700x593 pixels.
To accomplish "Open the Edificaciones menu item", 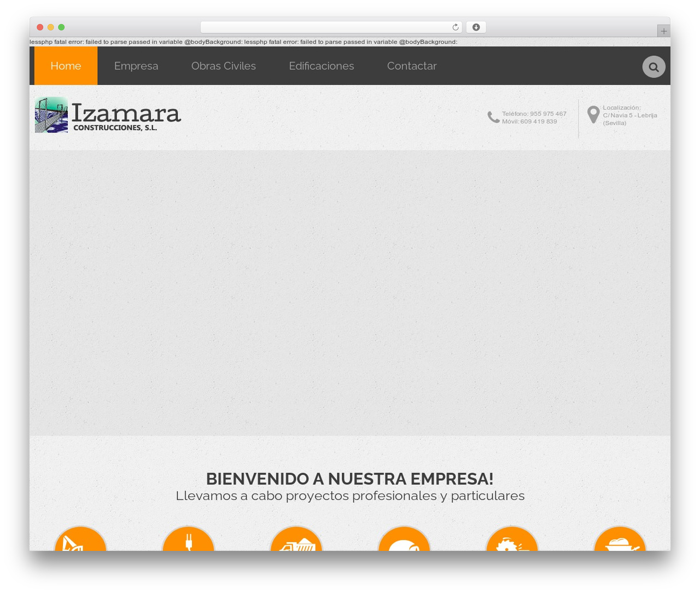I will point(322,66).
